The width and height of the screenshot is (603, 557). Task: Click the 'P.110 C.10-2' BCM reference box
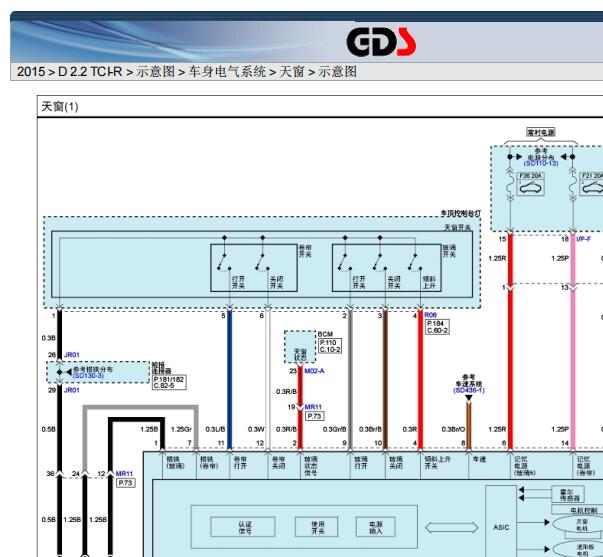[x=330, y=346]
